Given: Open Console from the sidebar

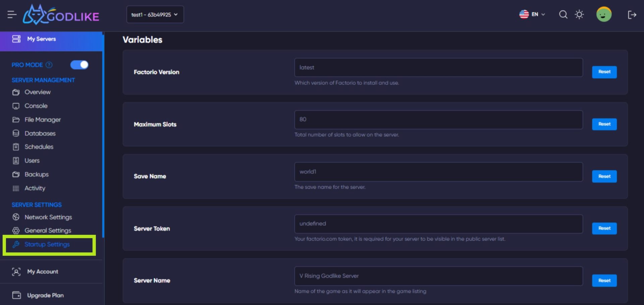Looking at the screenshot, I should pos(36,106).
